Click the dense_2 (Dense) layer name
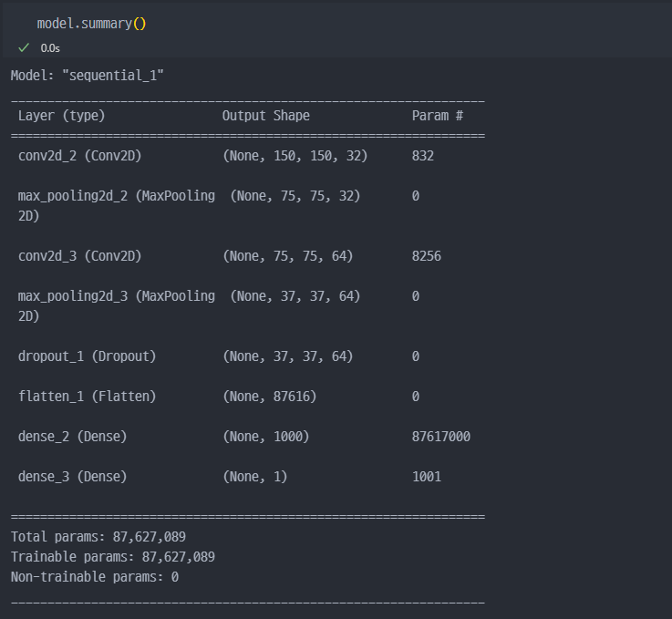 pyautogui.click(x=72, y=437)
